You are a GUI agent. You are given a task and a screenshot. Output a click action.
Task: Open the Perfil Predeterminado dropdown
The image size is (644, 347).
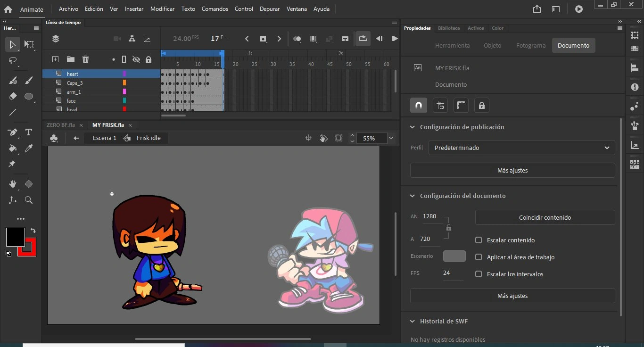[521, 148]
